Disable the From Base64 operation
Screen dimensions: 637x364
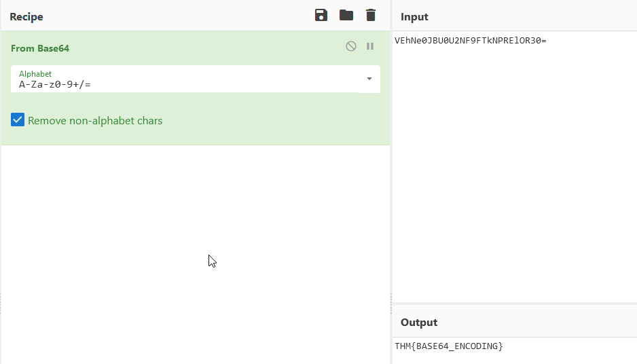point(351,46)
